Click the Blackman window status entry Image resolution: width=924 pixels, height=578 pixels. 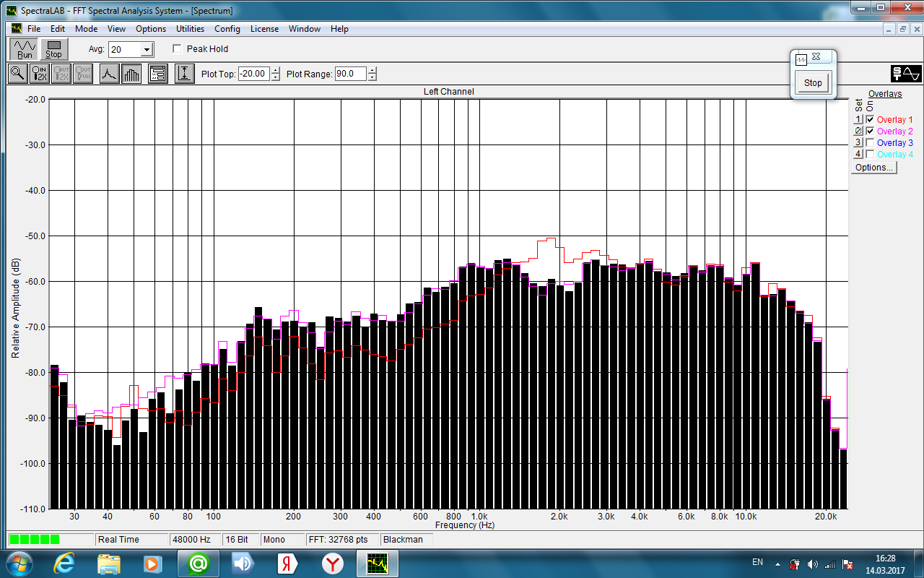(406, 540)
